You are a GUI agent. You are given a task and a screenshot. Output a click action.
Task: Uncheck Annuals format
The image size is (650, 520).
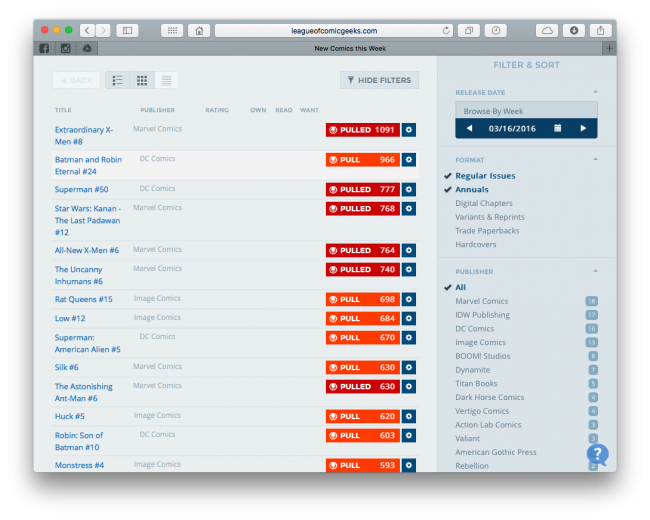(x=472, y=190)
